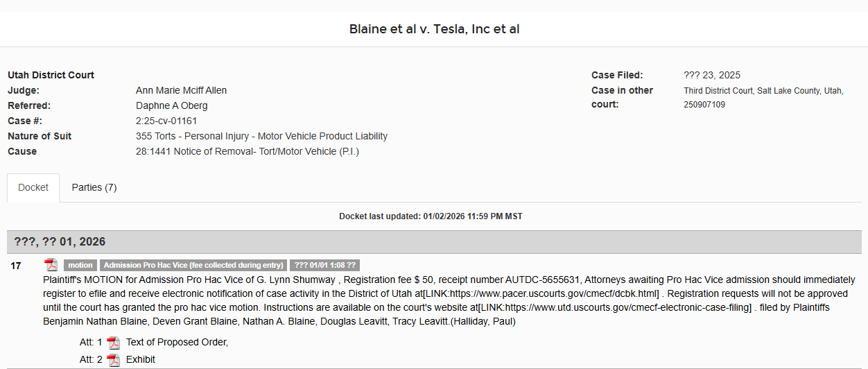Click the Third District Court case reference 250907109

pyautogui.click(x=704, y=105)
